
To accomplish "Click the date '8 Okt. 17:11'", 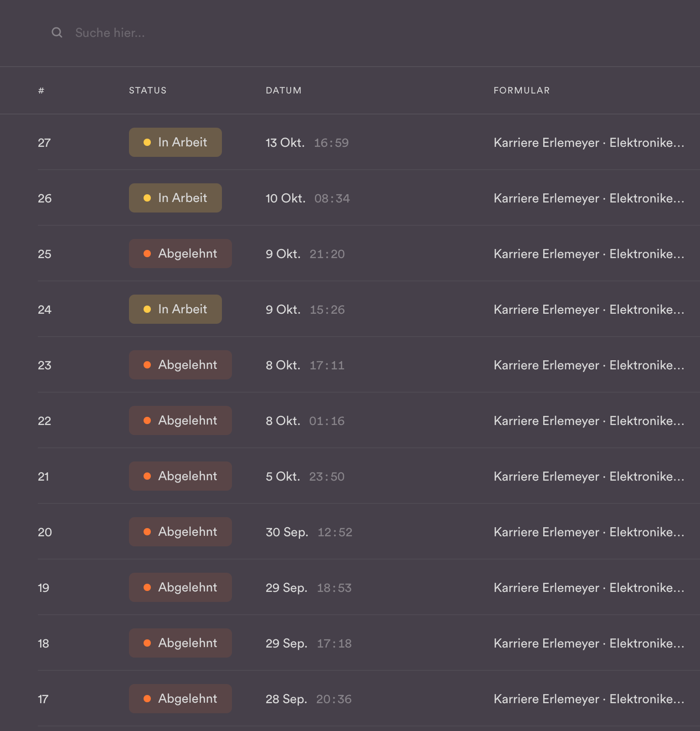I will pos(305,365).
